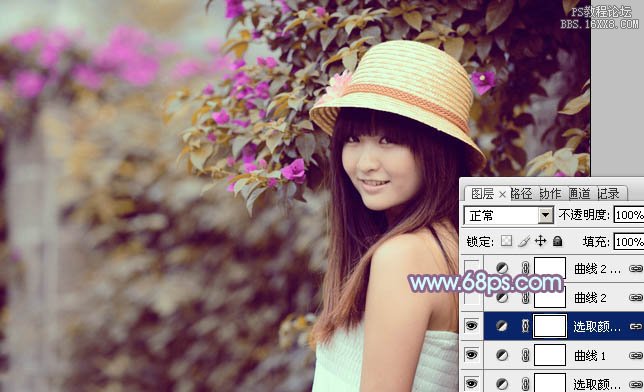Image resolution: width=644 pixels, height=392 pixels.
Task: Select the 曲线 2 layer name
Action: (x=590, y=297)
